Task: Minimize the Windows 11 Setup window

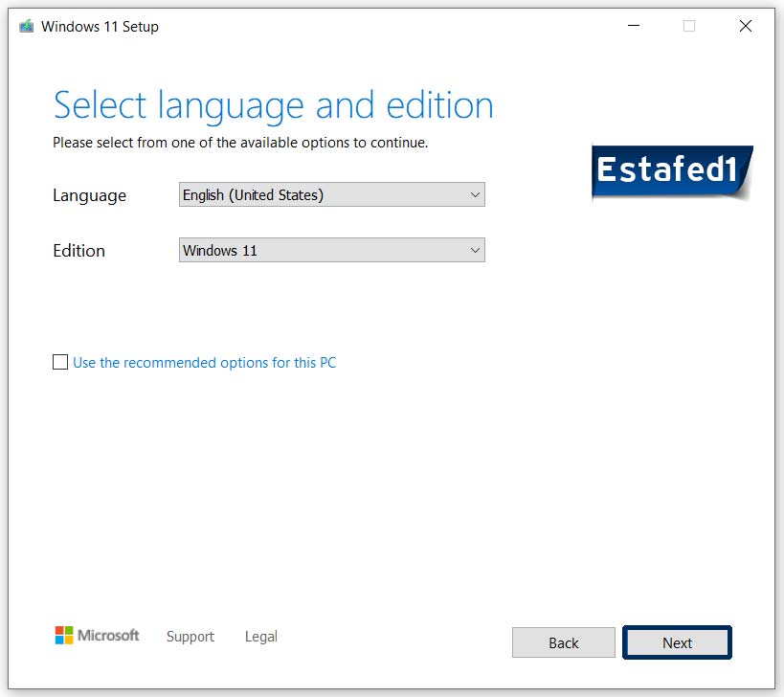Action: coord(633,26)
